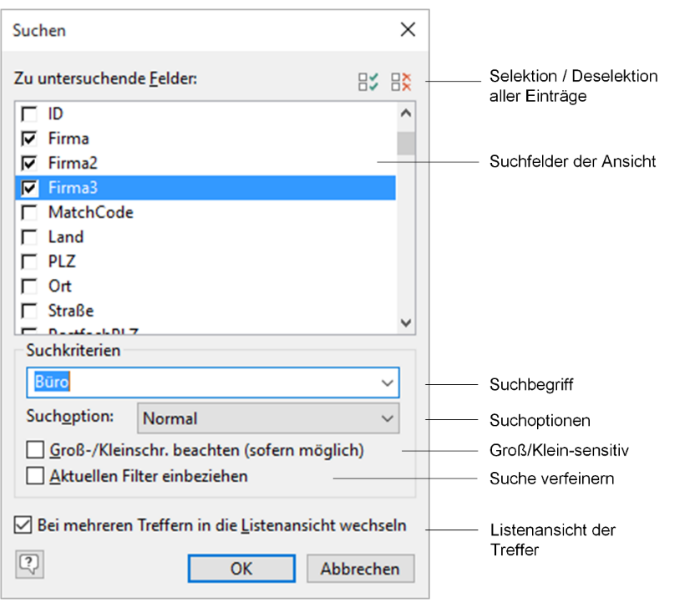Enable Groß-/Kleinschr. beachten option

(35, 451)
